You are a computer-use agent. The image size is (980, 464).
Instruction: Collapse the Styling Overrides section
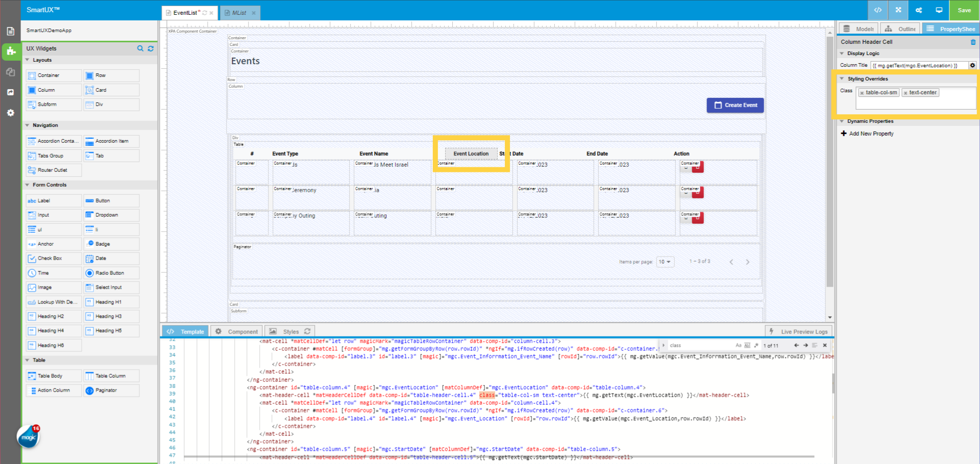click(842, 79)
